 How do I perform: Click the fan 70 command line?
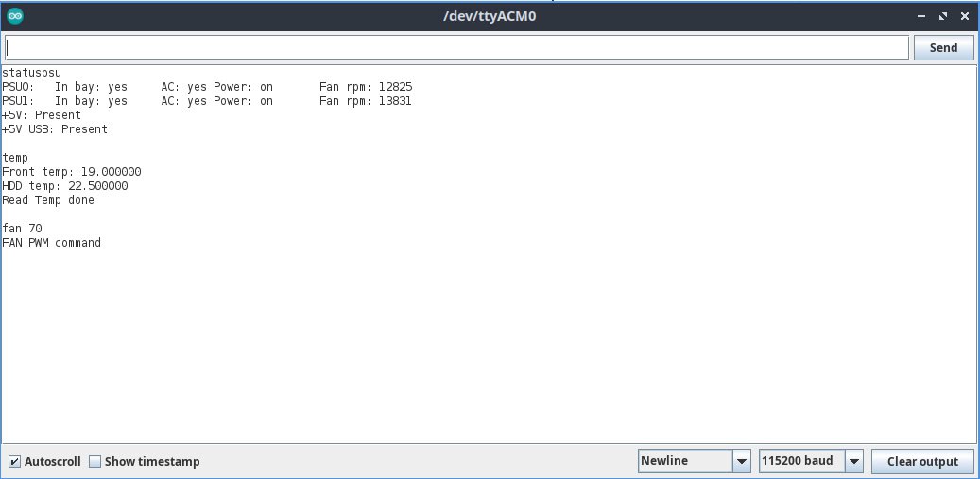(x=22, y=229)
